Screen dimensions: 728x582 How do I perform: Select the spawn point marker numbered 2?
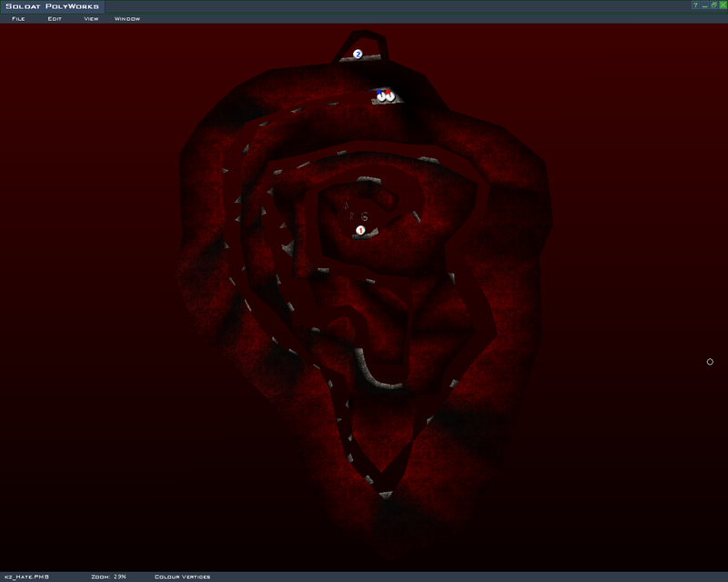(x=358, y=55)
